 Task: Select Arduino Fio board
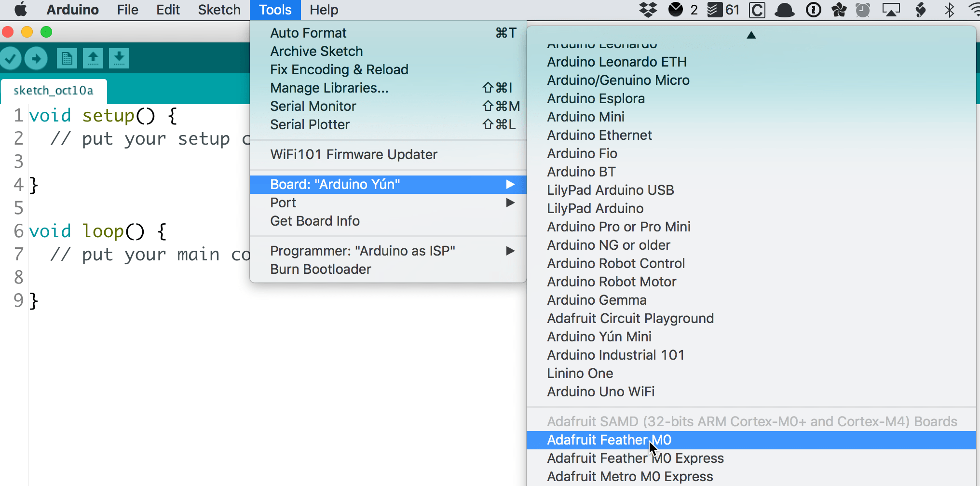[x=751, y=153]
